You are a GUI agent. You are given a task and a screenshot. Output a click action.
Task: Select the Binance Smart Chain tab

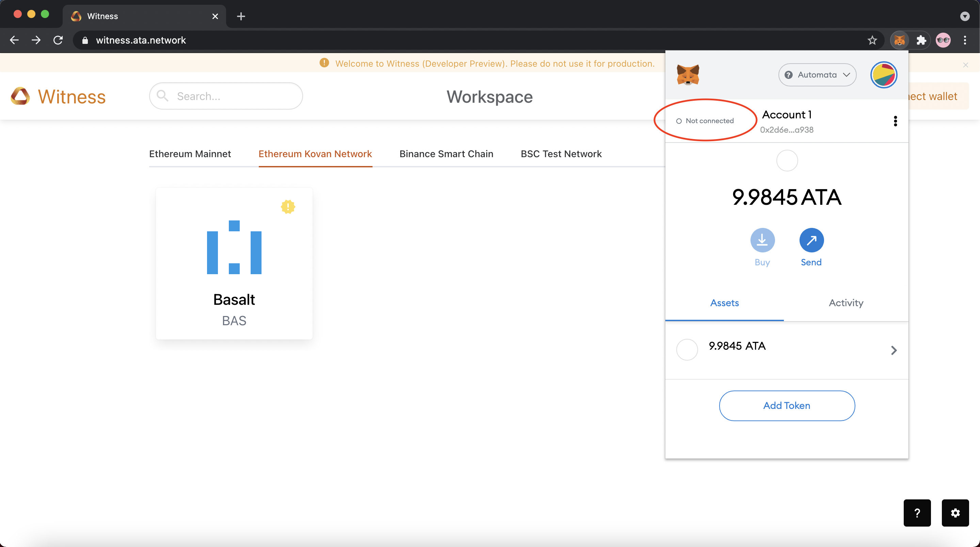pos(446,154)
